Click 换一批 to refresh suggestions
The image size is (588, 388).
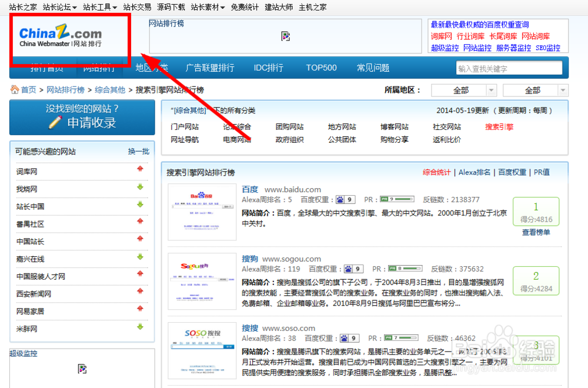138,152
